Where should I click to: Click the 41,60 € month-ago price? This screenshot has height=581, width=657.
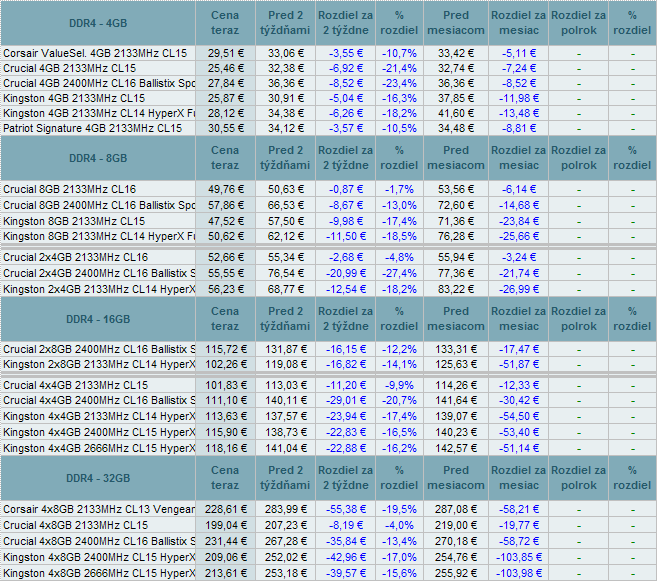pos(456,114)
